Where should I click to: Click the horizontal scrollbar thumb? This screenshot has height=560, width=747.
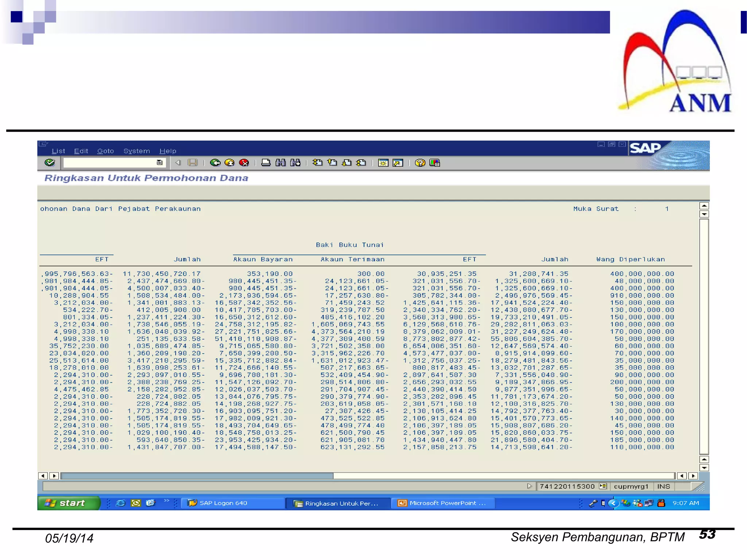(x=197, y=476)
